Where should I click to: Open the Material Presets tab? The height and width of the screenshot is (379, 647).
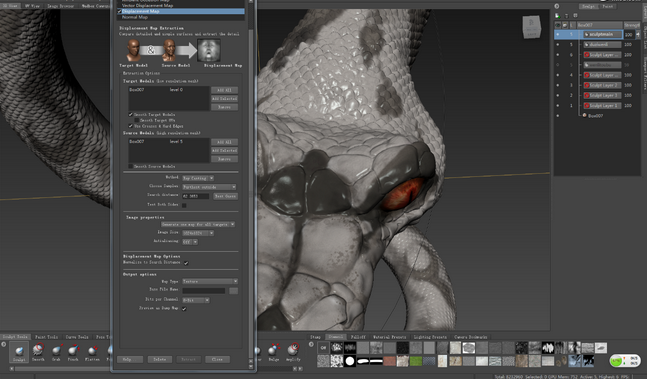pos(390,337)
